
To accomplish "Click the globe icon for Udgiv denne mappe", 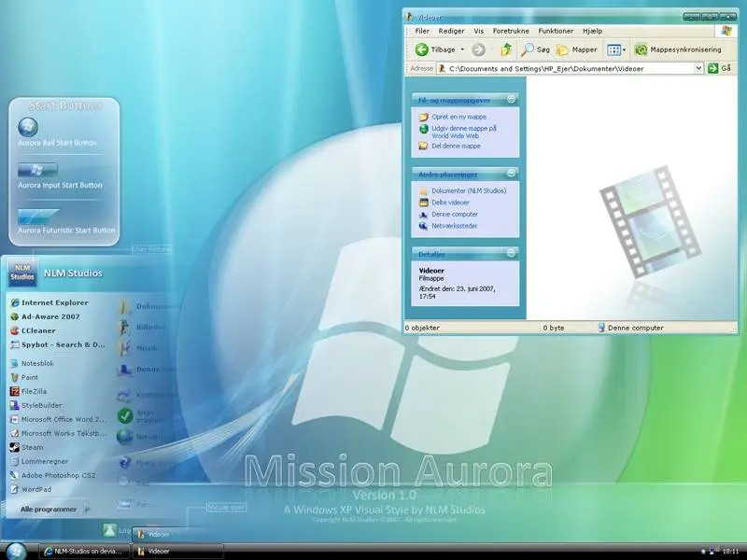I will [x=424, y=129].
